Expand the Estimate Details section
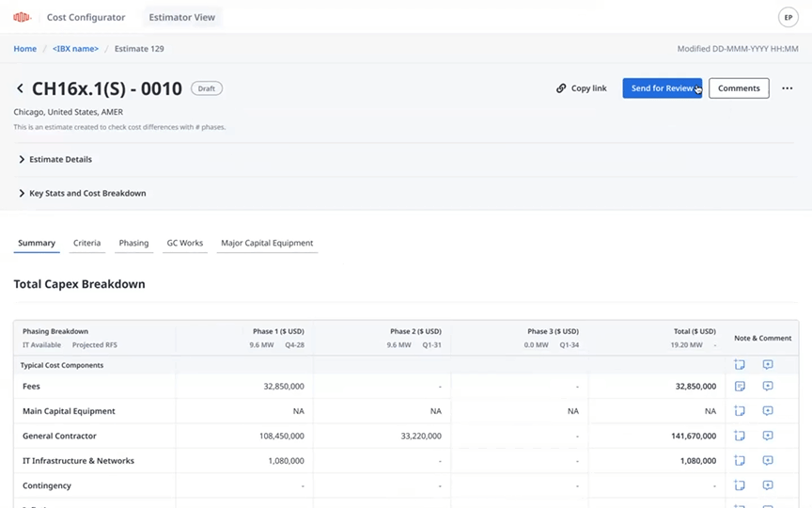The image size is (812, 508). tap(55, 160)
